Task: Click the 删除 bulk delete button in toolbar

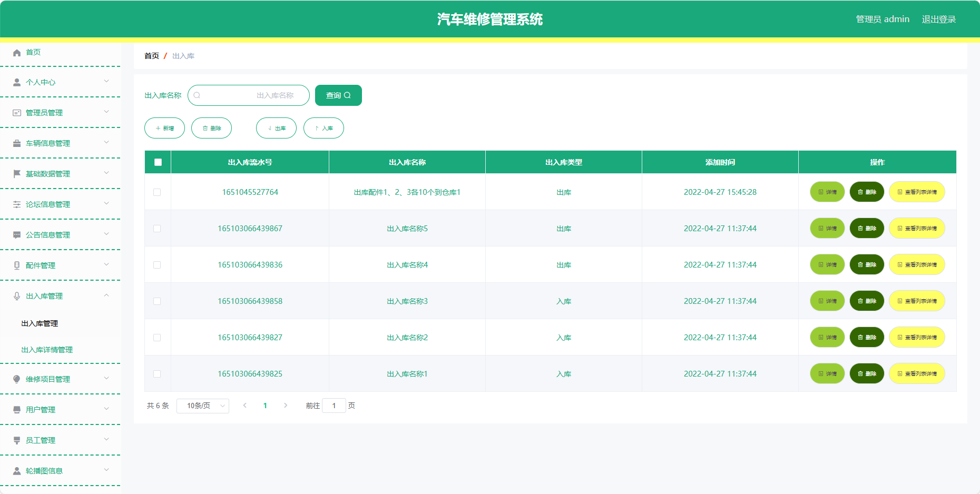Action: tap(211, 128)
